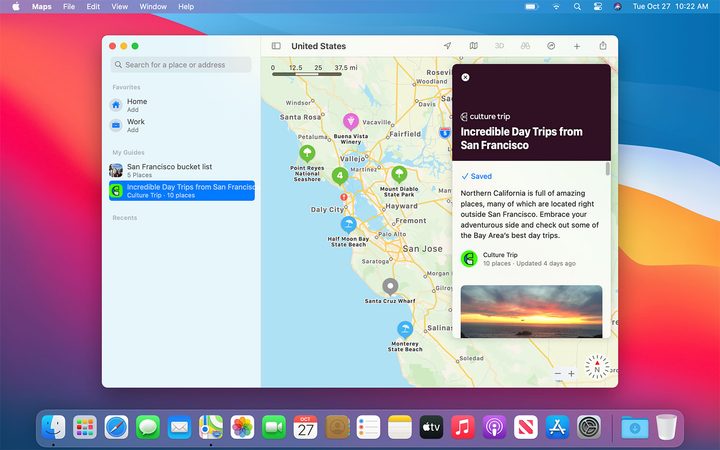Click the map scale bar
720x450 pixels.
click(307, 73)
